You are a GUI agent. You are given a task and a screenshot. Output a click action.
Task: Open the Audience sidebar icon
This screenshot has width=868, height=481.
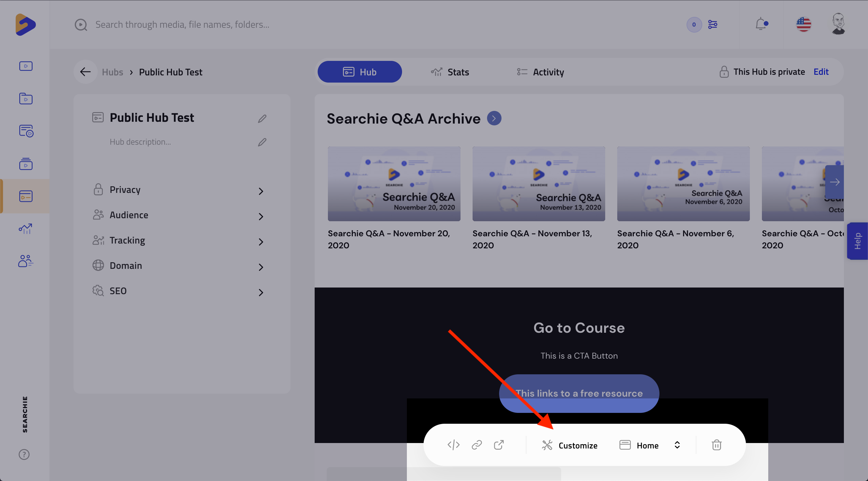(x=25, y=261)
